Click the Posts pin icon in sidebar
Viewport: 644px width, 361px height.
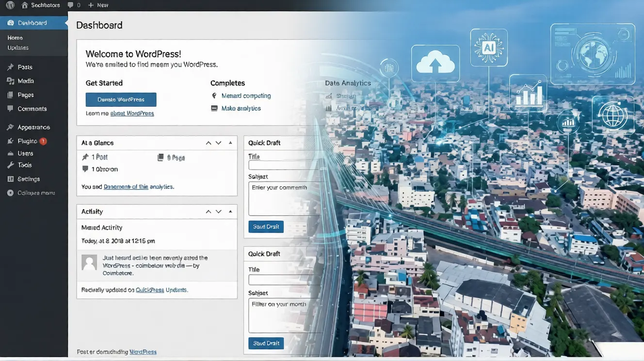point(10,67)
